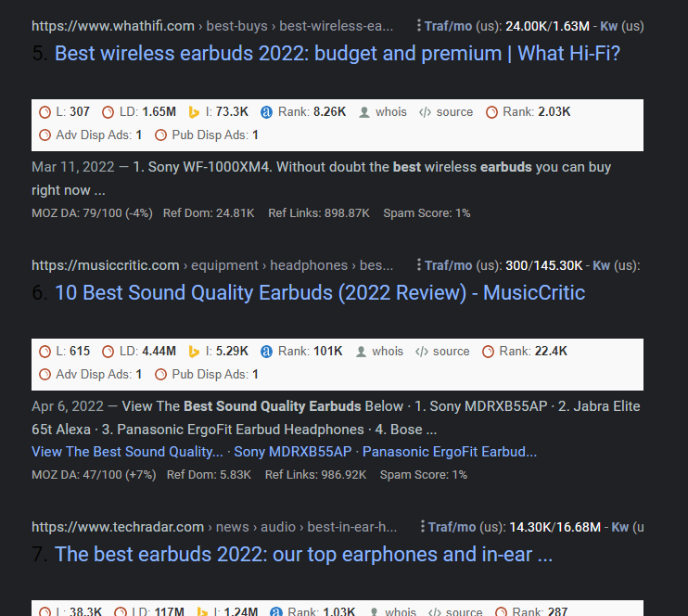688x616 pixels.
Task: Click 'Ref Dom: 24.81K' text
Action: 209,213
